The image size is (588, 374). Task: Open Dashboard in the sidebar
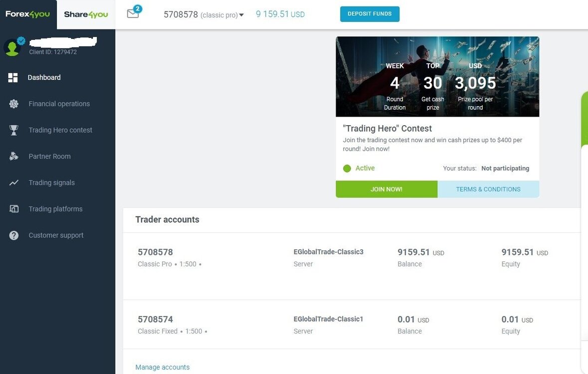(x=44, y=78)
